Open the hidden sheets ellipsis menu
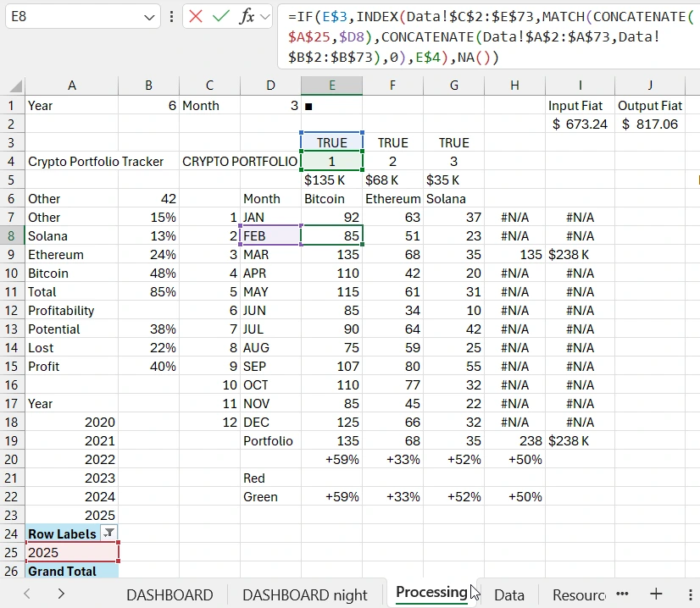The width and height of the screenshot is (700, 608). coord(621,594)
